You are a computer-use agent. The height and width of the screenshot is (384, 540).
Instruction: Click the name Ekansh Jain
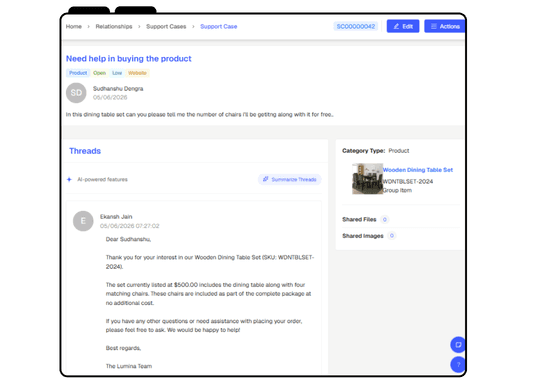click(116, 217)
